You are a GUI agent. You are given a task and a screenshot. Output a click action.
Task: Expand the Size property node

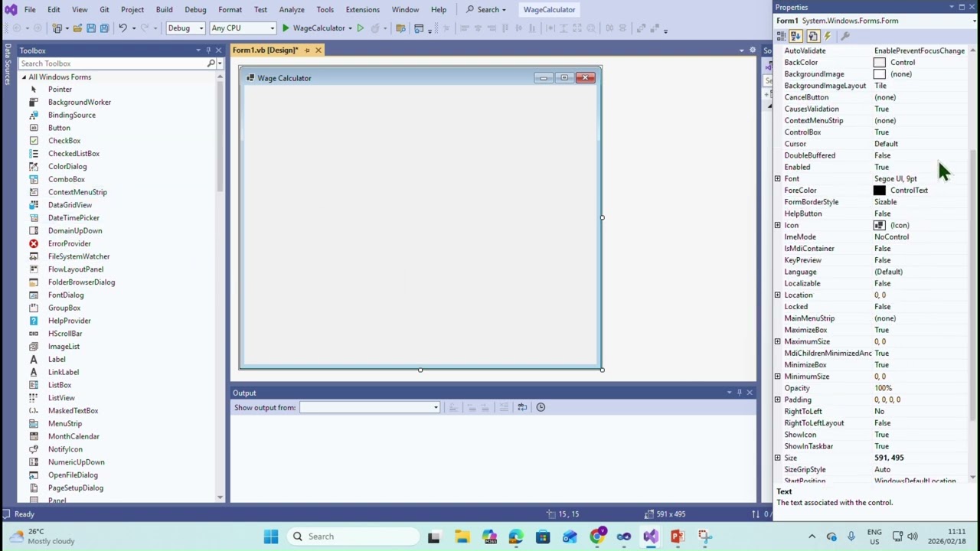[777, 458]
